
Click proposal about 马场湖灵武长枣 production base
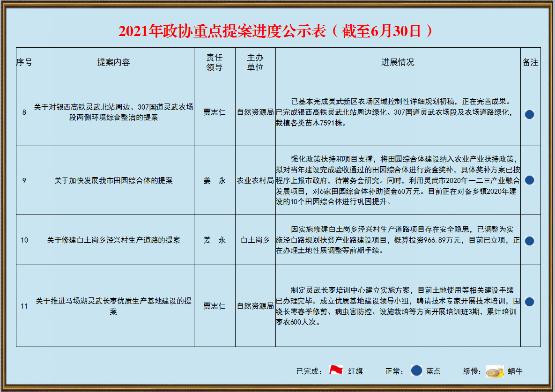click(114, 306)
